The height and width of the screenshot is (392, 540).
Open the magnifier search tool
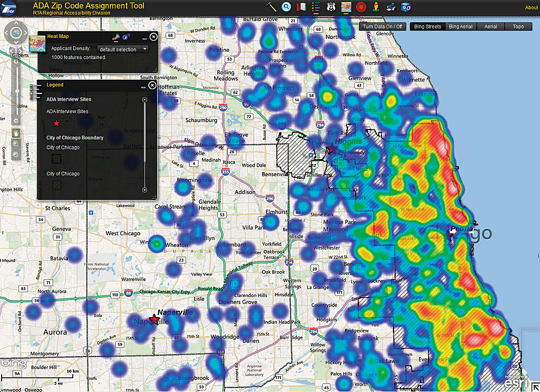pyautogui.click(x=286, y=6)
